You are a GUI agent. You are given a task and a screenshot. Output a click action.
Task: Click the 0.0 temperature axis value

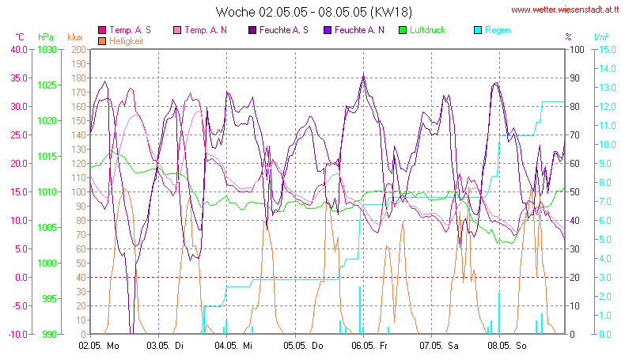pos(21,278)
